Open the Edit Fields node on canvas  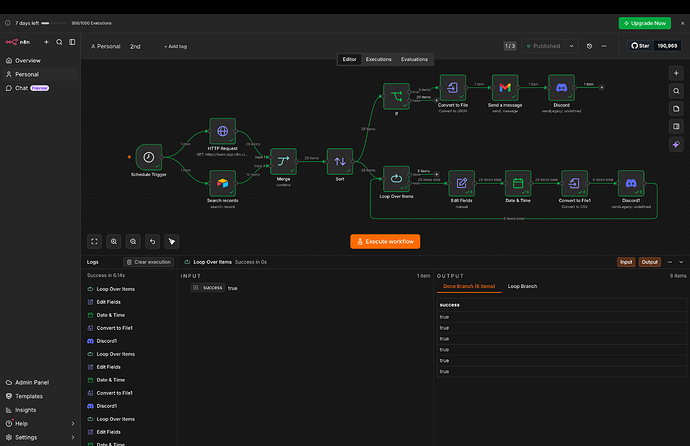click(x=462, y=183)
